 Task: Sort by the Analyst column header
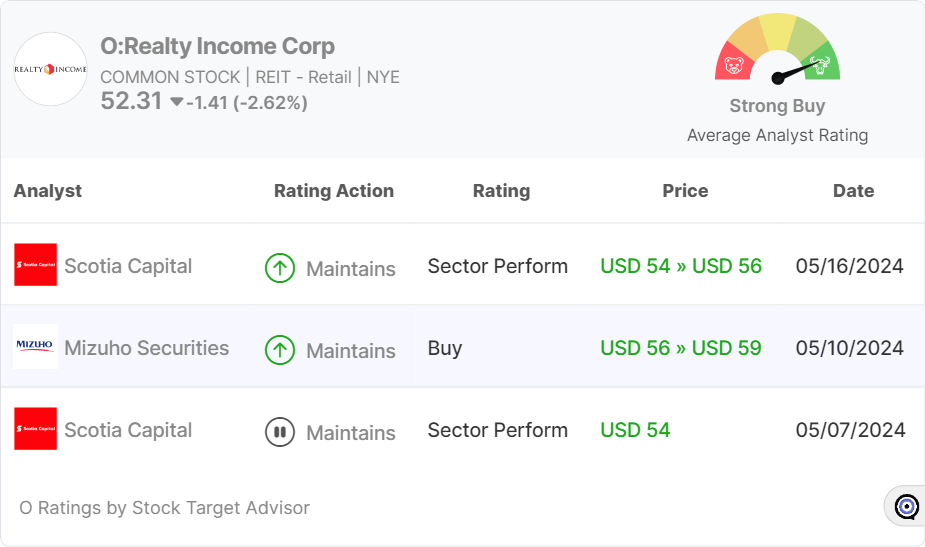click(x=48, y=191)
